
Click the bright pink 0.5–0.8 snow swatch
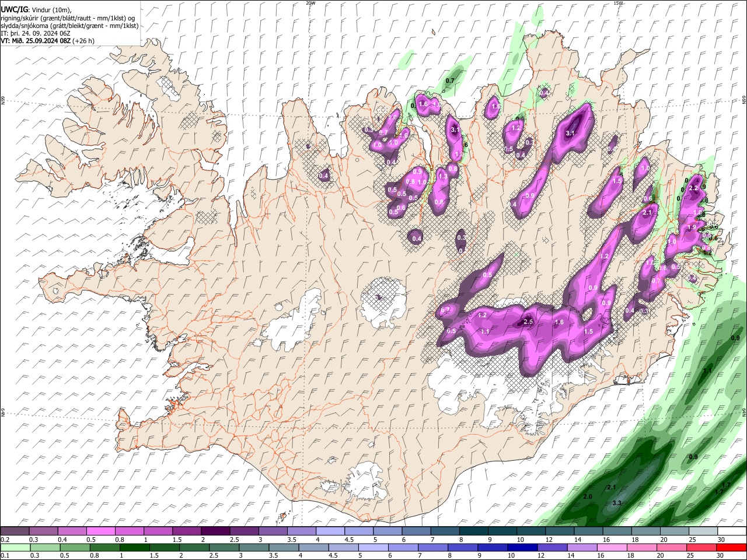point(100,531)
